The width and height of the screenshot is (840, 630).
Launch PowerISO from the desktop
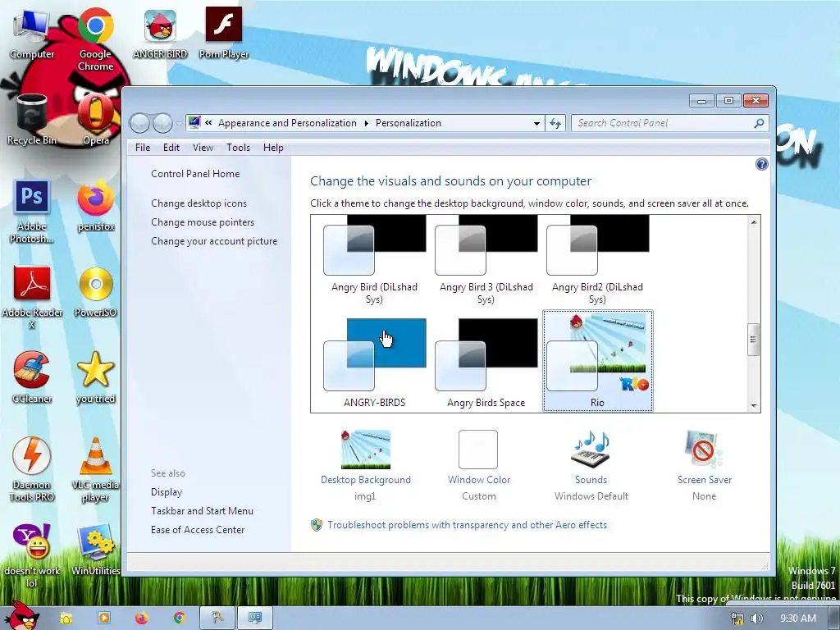(x=95, y=293)
